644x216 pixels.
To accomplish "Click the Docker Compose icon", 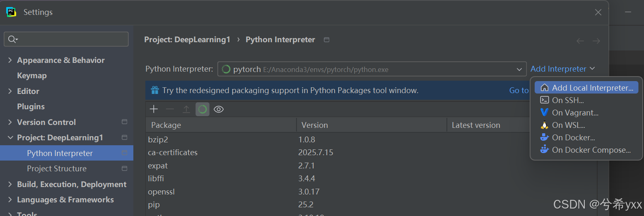I will pos(545,149).
